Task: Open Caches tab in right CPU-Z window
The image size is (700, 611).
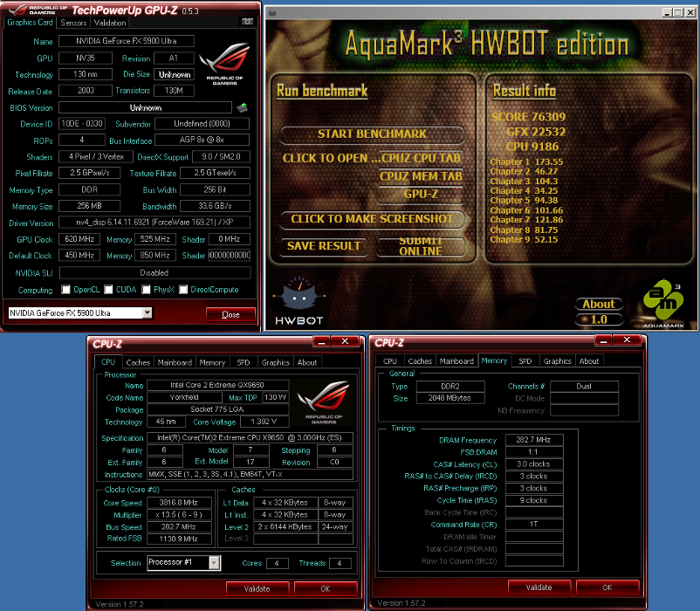Action: pyautogui.click(x=420, y=361)
